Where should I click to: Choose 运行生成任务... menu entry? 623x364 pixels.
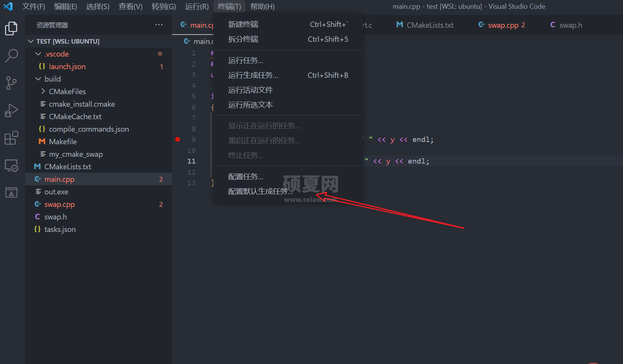[288, 75]
